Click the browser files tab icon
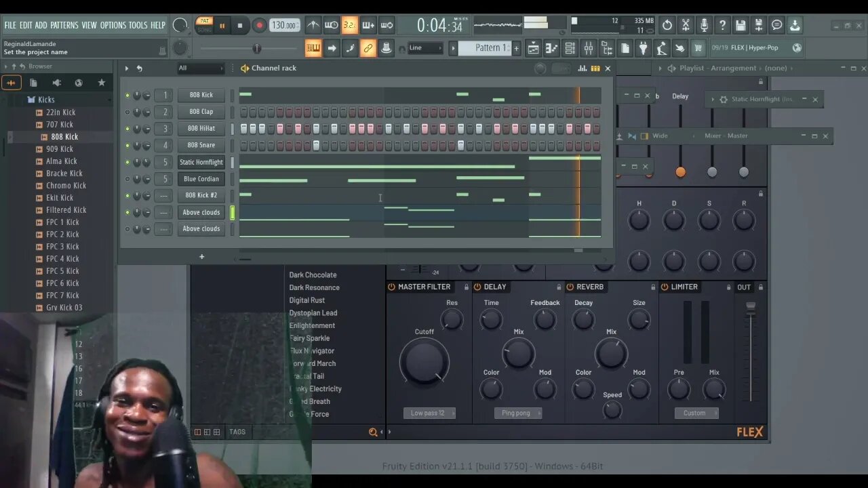This screenshot has width=868, height=488. tap(33, 83)
